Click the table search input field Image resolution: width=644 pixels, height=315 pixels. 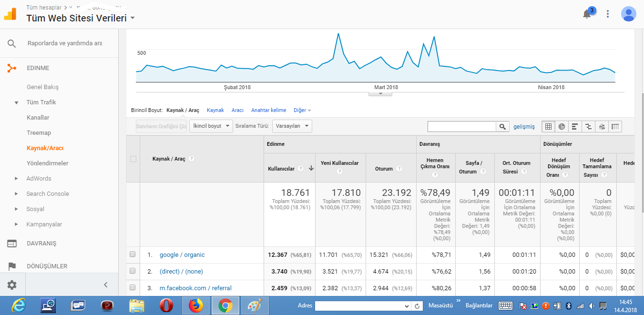click(x=462, y=126)
